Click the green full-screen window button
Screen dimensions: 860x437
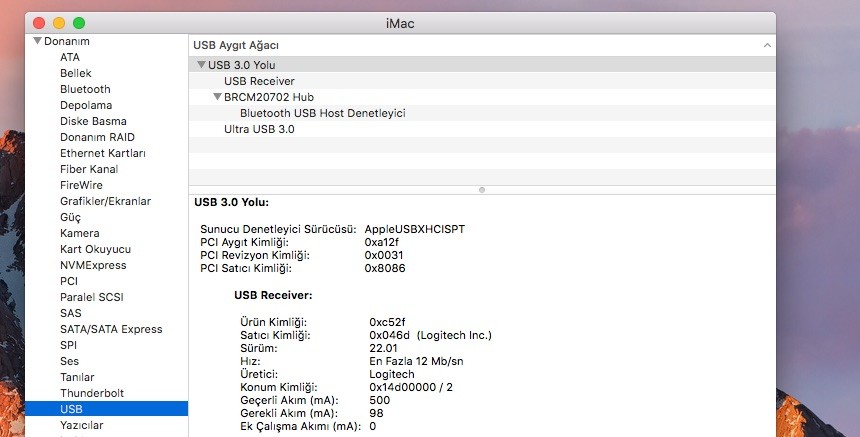click(79, 22)
